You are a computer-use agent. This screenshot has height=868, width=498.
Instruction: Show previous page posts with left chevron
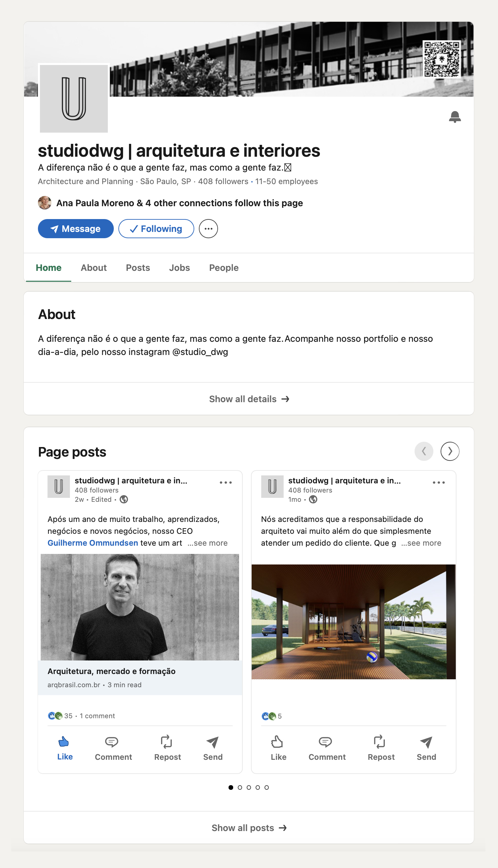pos(424,451)
